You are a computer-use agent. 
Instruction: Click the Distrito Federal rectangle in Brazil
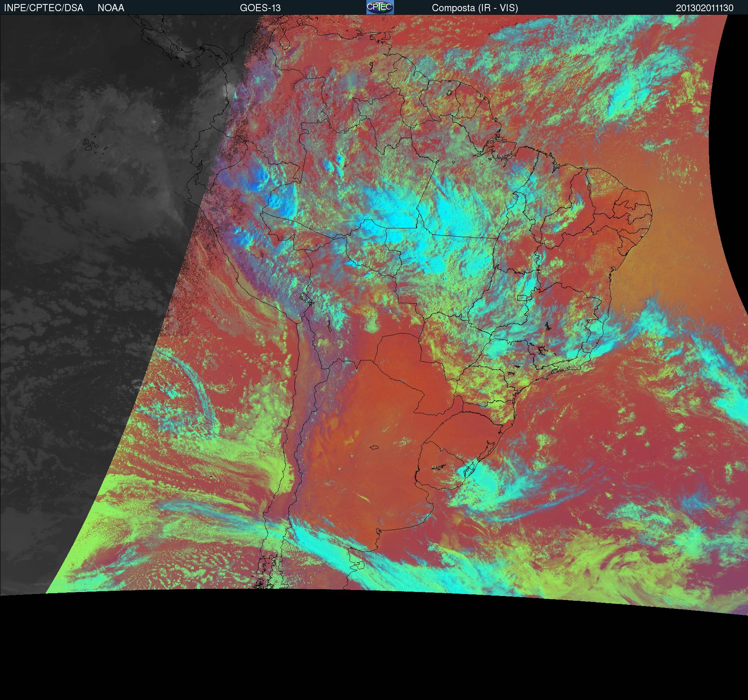pyautogui.click(x=522, y=297)
